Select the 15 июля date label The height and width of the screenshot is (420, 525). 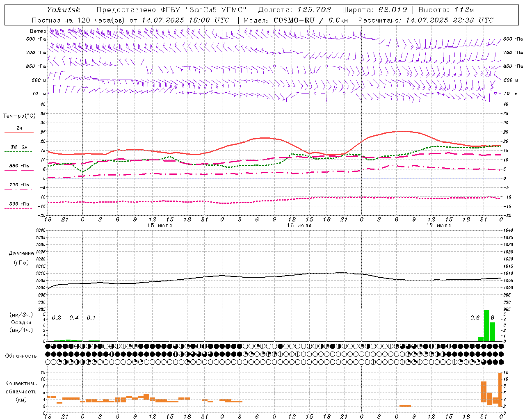[160, 226]
